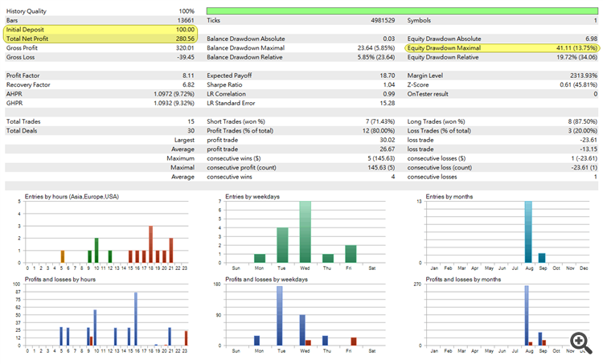Click Balance Drawdown Maximal value 23.64 (5.85%)
The image size is (603, 364).
pyautogui.click(x=376, y=48)
